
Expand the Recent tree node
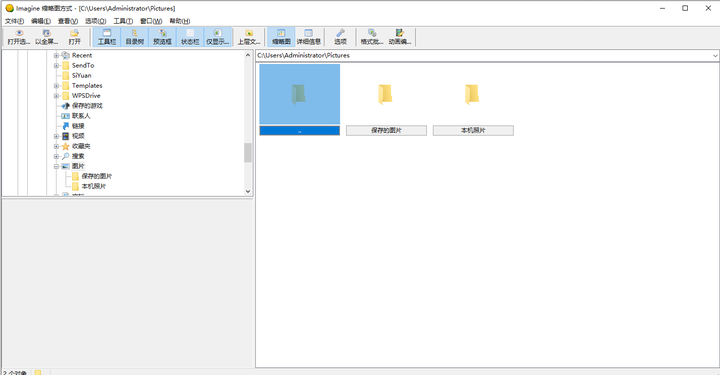point(56,56)
